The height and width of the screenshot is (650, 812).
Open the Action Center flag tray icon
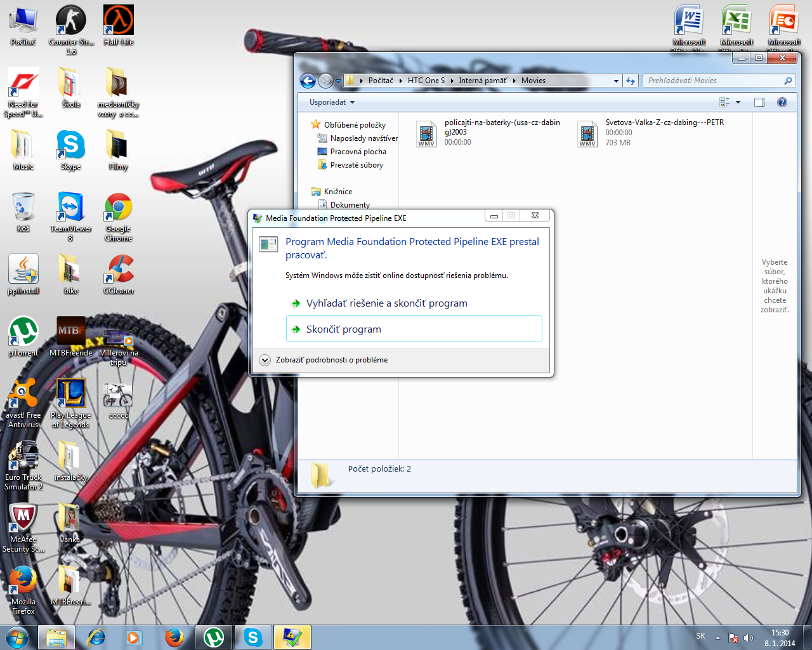tap(733, 637)
